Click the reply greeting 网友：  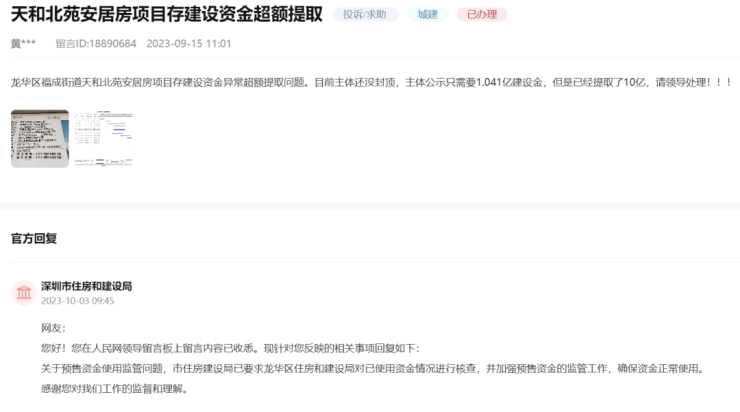tap(53, 328)
